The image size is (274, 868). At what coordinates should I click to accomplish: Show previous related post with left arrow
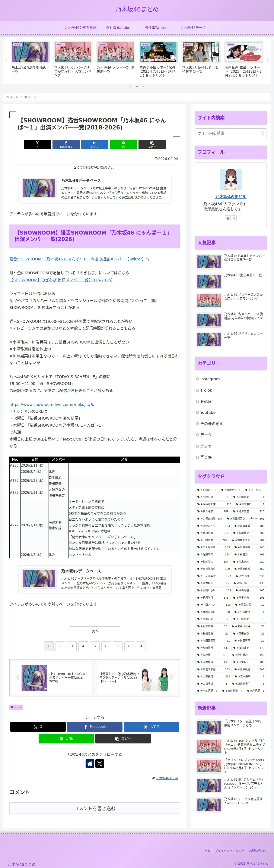pos(18,678)
